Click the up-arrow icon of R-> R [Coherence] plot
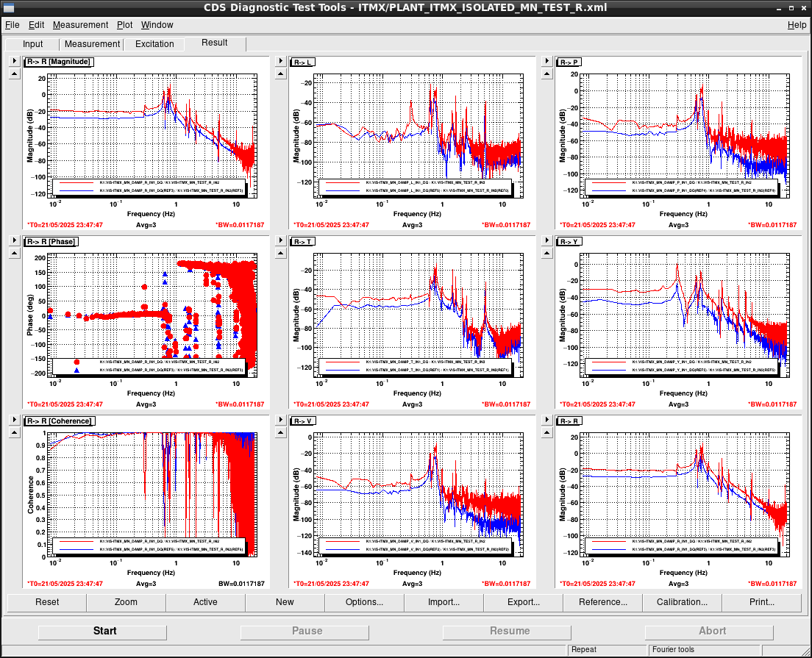Viewport: 812px width, 658px height. pos(15,433)
